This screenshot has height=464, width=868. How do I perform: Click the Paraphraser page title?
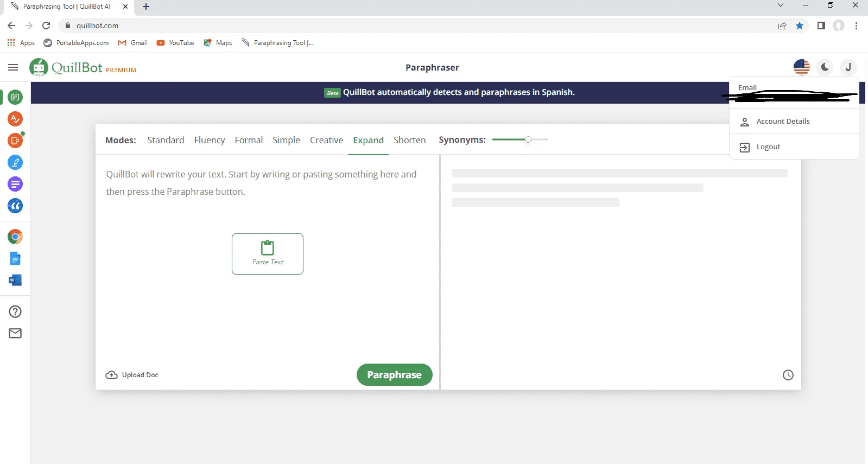(432, 67)
